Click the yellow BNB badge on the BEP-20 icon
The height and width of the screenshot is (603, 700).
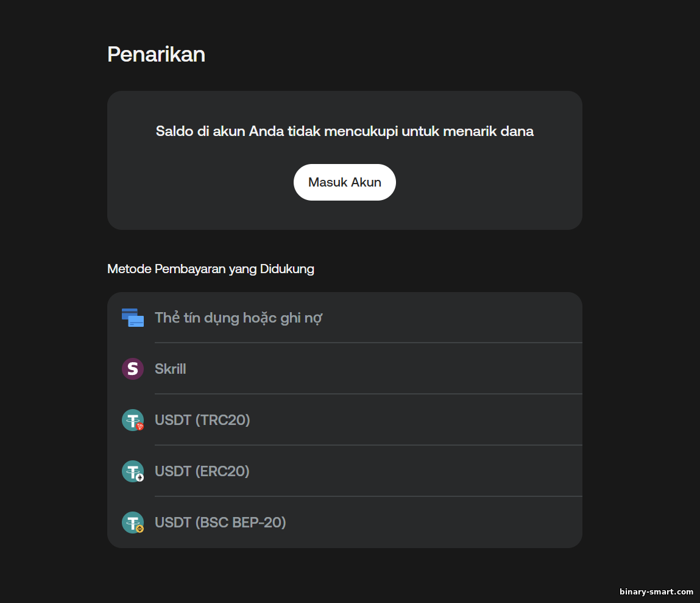coord(140,529)
